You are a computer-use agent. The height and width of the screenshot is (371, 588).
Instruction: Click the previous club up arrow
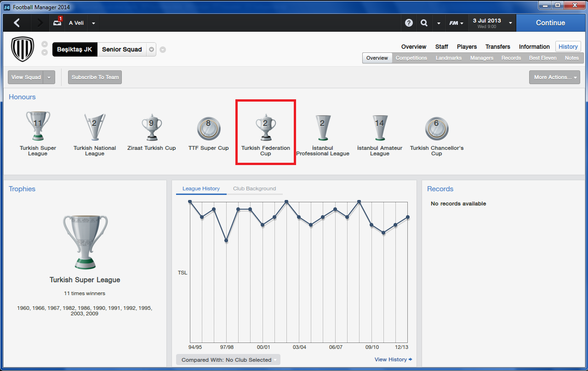coord(45,45)
